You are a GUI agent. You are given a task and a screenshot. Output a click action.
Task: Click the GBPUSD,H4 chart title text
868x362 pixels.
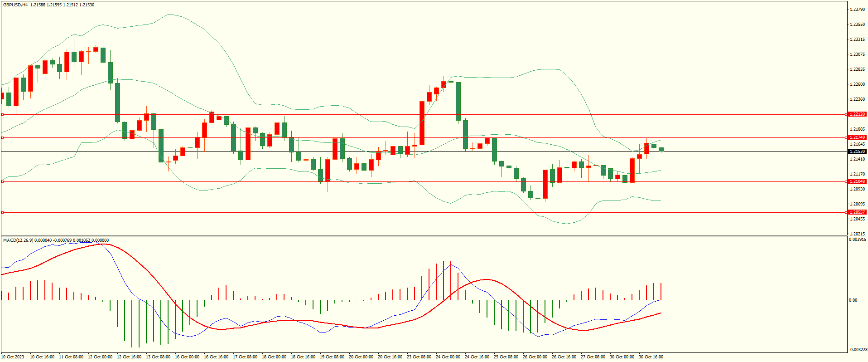tap(15, 5)
